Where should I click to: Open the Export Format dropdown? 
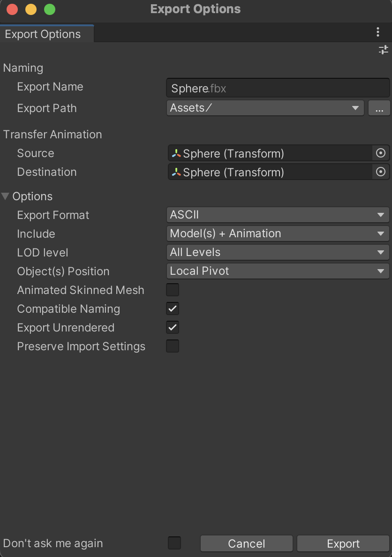[278, 215]
